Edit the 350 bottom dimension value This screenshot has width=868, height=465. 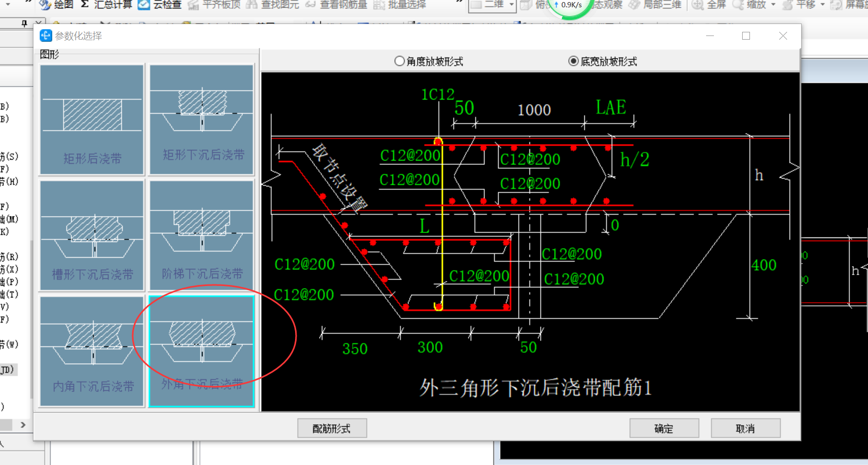[x=355, y=349]
